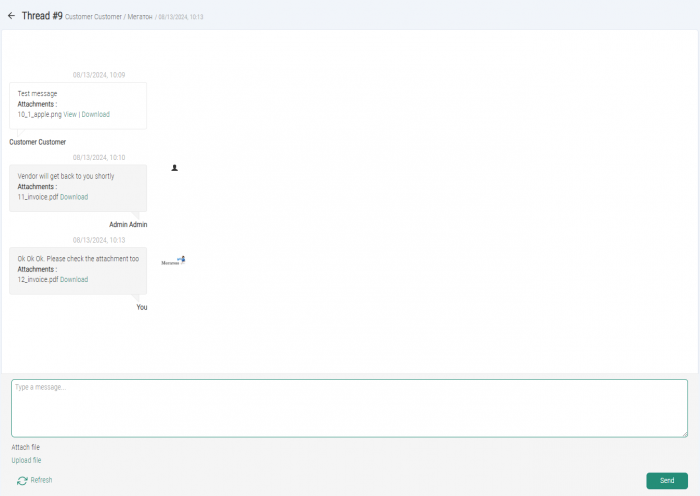Focus the Type a message text area
The height and width of the screenshot is (496, 700).
tap(350, 408)
